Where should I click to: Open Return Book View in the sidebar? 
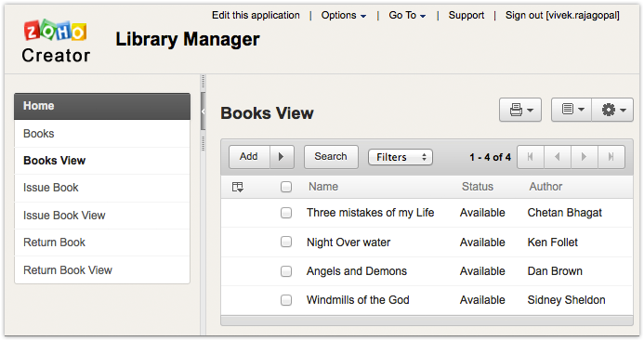point(102,270)
